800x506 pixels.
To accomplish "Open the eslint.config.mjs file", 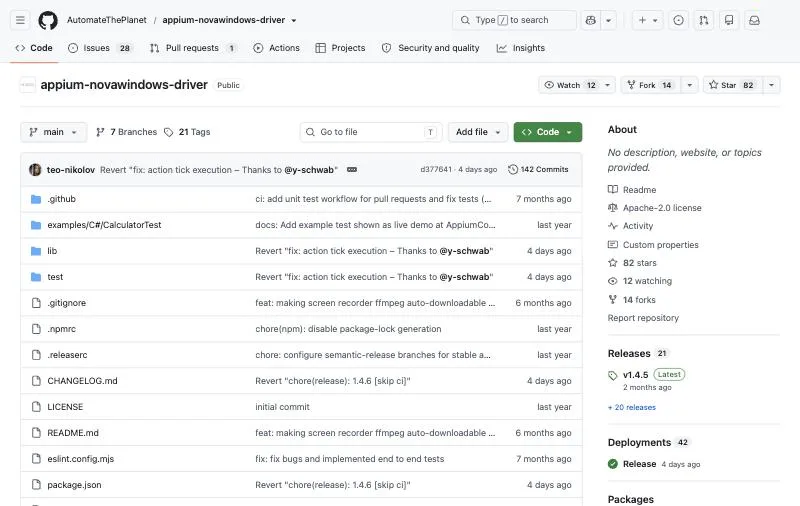I will [x=81, y=459].
